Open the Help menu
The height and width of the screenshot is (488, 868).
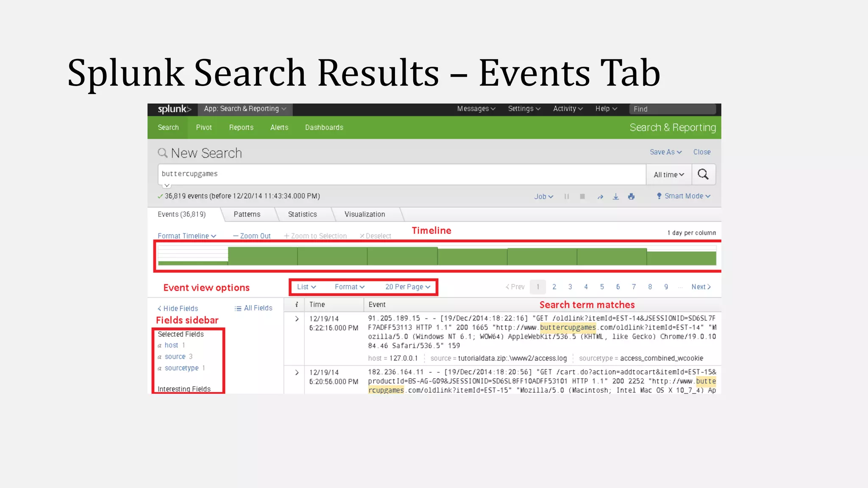606,109
